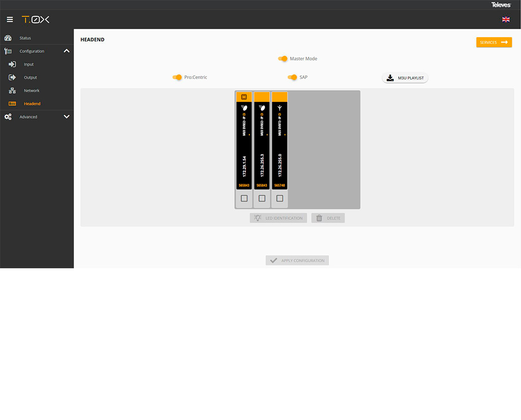Click the Output arrow icon in sidebar
Screen dimensions: 521x420
coord(12,77)
